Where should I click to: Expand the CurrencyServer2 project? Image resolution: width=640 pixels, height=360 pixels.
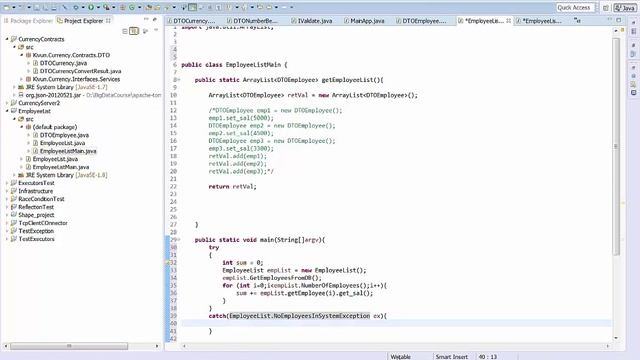(x=7, y=103)
